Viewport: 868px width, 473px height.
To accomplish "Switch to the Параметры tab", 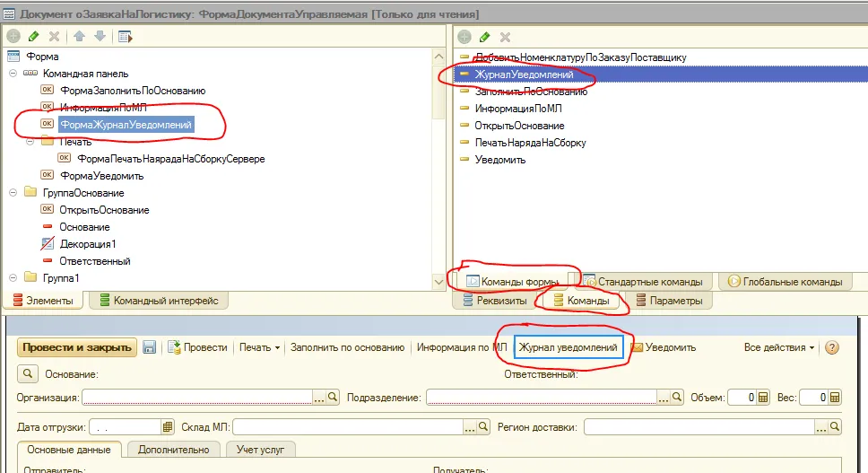I will point(669,301).
